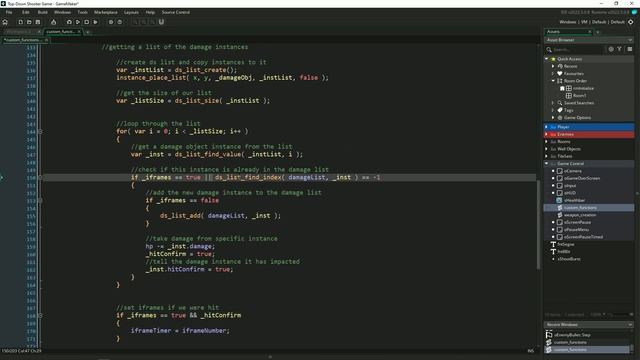Click the Create Executable toolbar icon

53,22
